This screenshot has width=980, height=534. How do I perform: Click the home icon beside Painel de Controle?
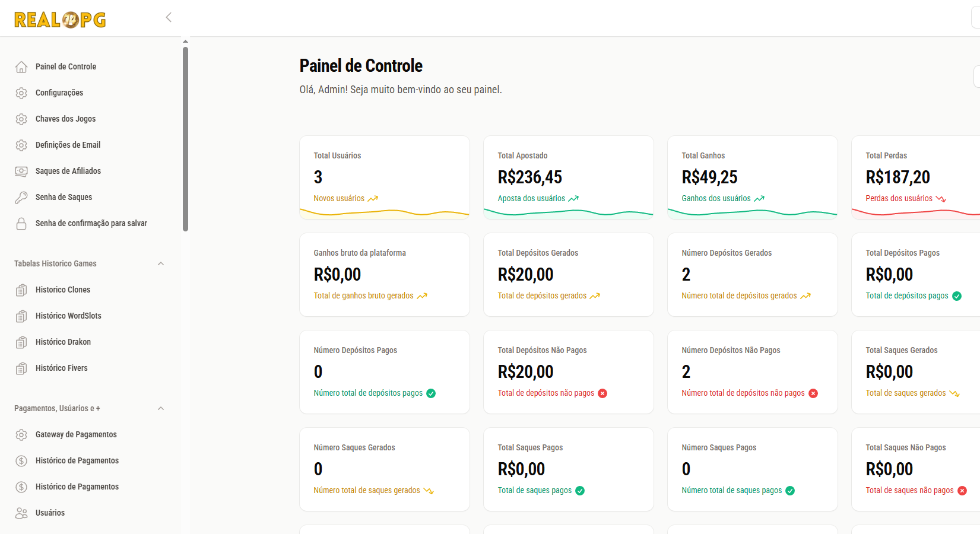pyautogui.click(x=21, y=67)
